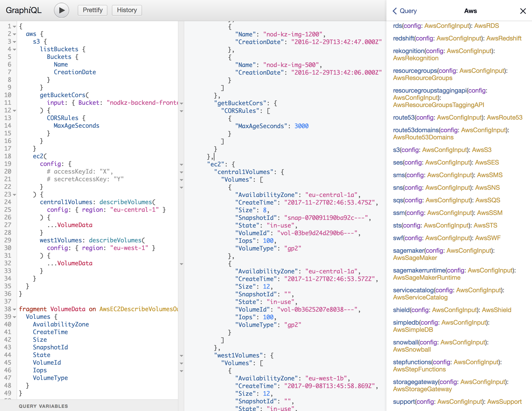532x411 pixels.
Task: Collapse the result central1Volumes fold arrow
Action: (x=182, y=172)
